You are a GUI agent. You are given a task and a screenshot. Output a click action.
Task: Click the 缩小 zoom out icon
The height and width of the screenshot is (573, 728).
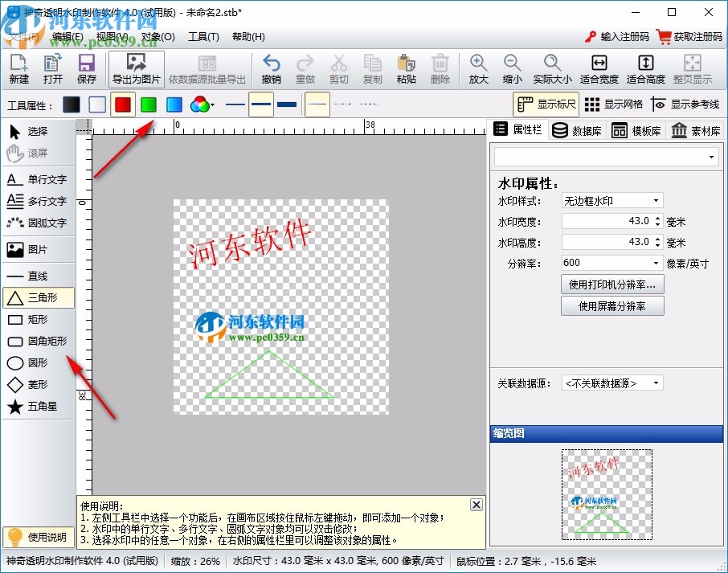pyautogui.click(x=512, y=69)
